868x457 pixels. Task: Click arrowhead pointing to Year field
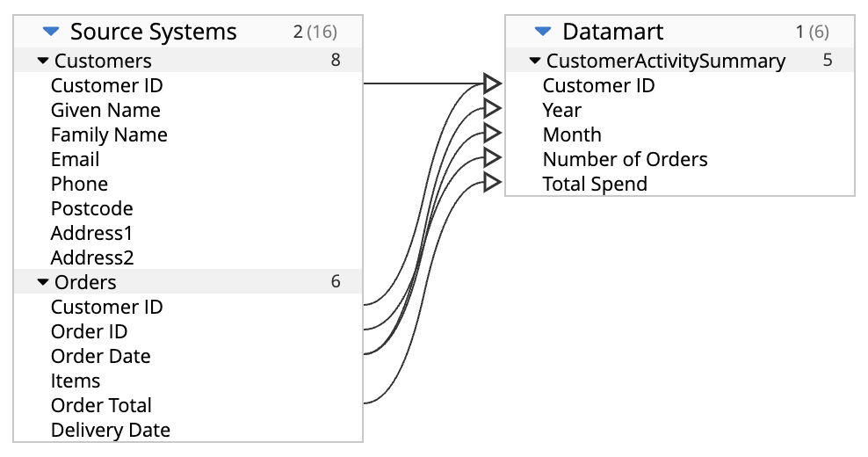(x=492, y=108)
